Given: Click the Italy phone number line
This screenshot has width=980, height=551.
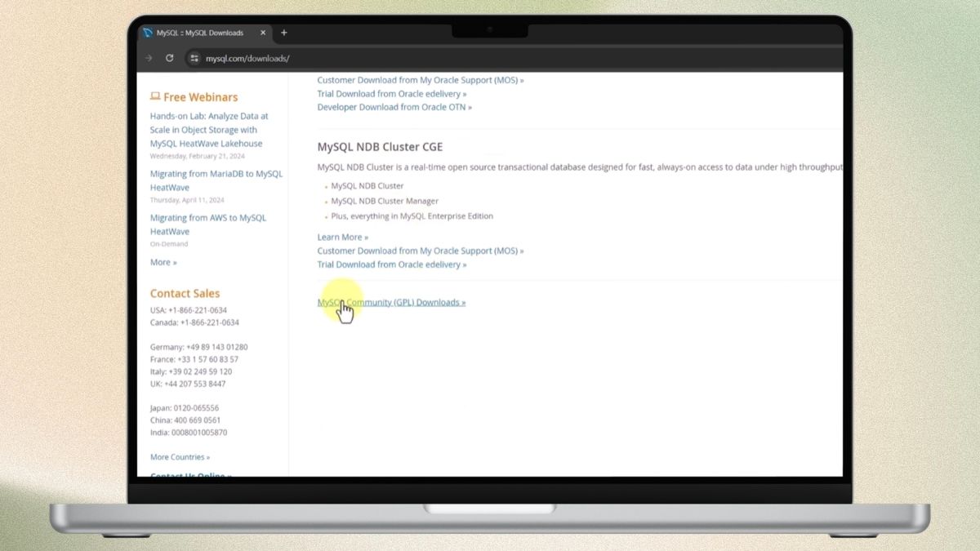Looking at the screenshot, I should point(191,371).
